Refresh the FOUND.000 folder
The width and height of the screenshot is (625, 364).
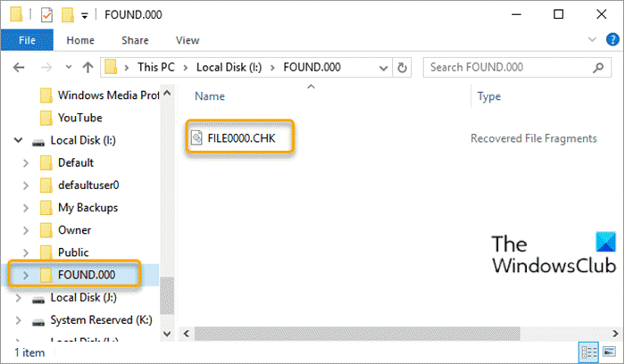coord(402,68)
